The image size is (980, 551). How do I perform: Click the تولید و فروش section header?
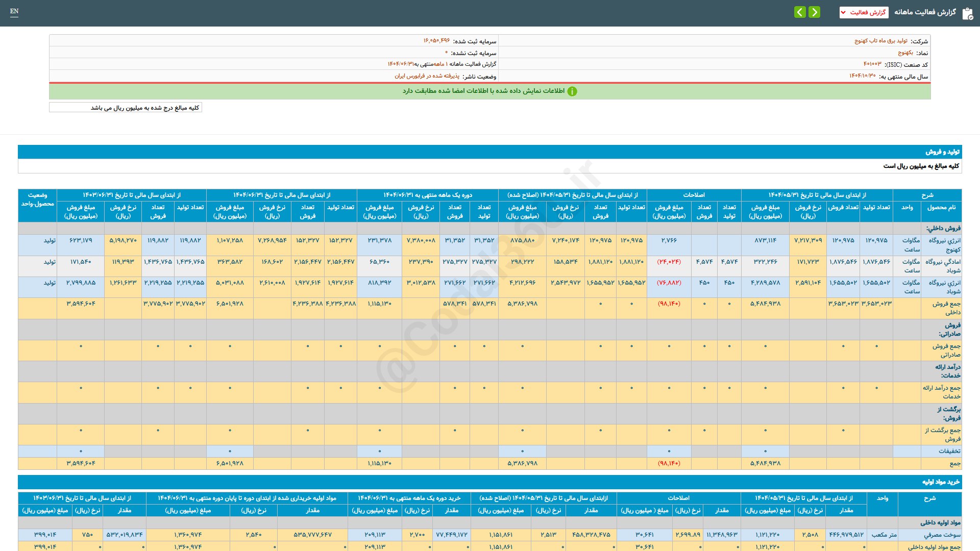(x=942, y=152)
